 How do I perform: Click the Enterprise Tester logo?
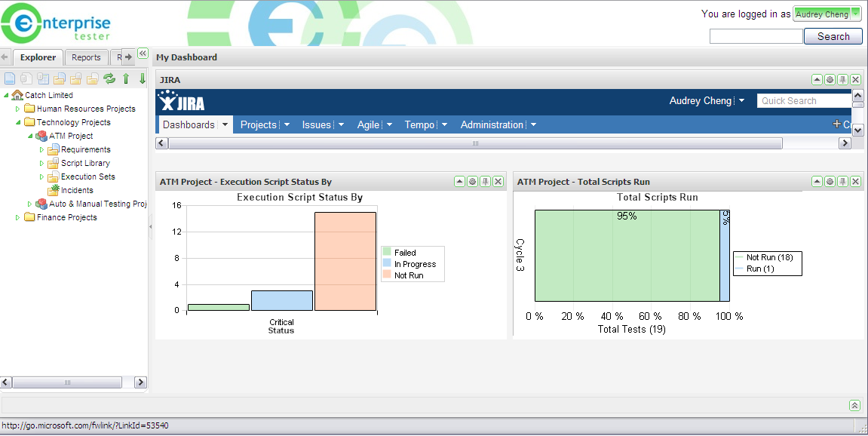[x=57, y=23]
